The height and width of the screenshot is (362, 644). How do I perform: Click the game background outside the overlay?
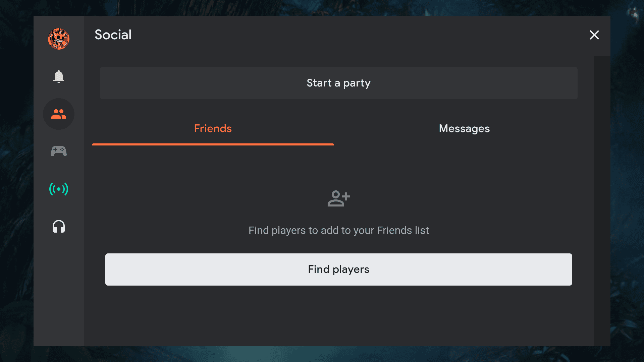click(16, 181)
